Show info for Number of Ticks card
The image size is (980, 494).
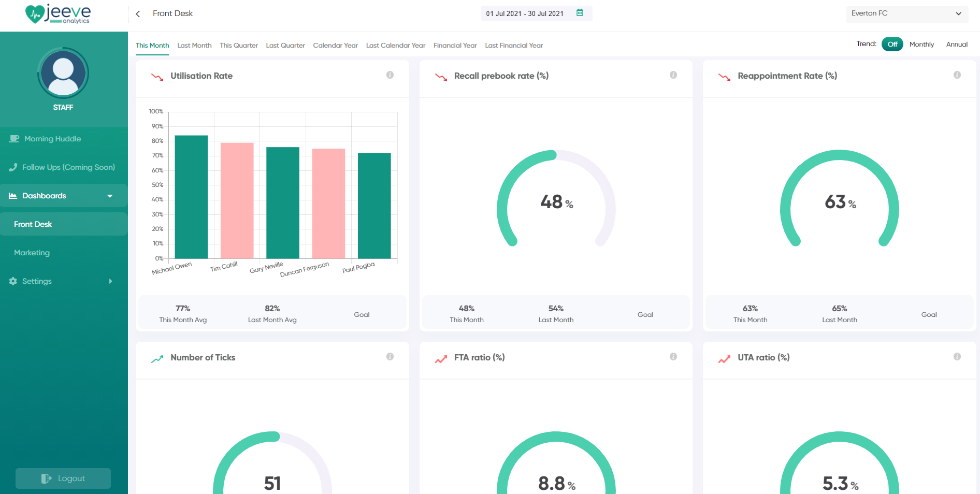coord(390,357)
